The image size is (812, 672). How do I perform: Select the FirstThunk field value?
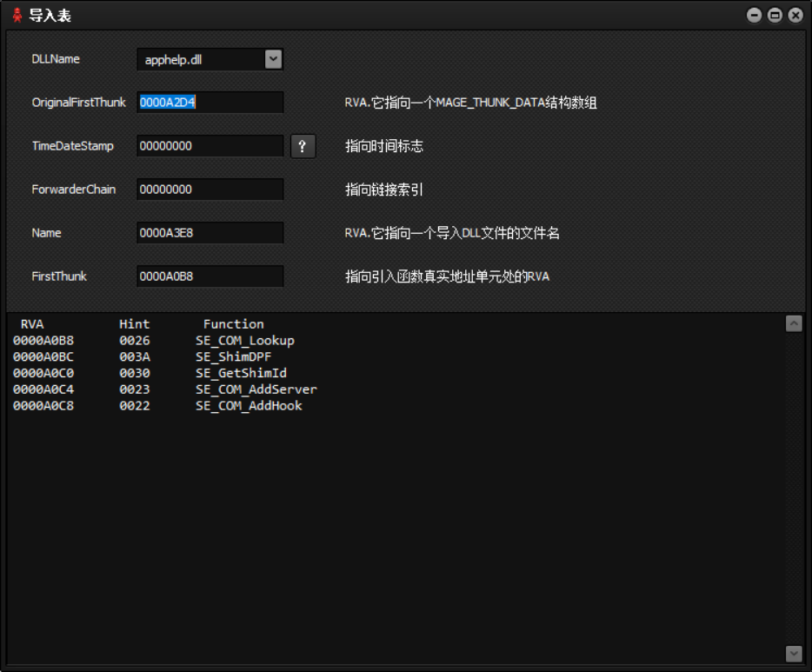(209, 276)
